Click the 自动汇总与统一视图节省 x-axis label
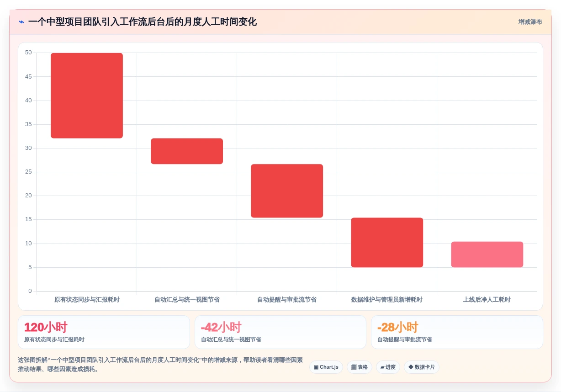The height and width of the screenshot is (392, 561). click(187, 300)
